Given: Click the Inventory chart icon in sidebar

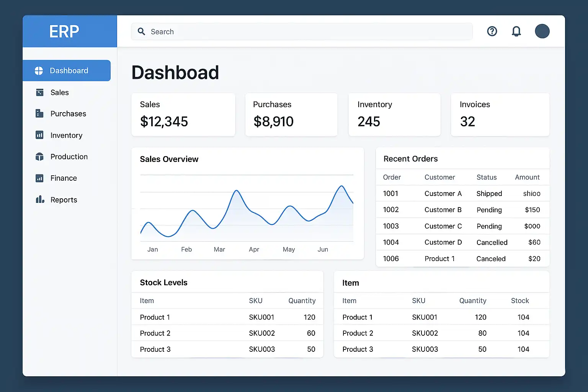Looking at the screenshot, I should [x=39, y=135].
